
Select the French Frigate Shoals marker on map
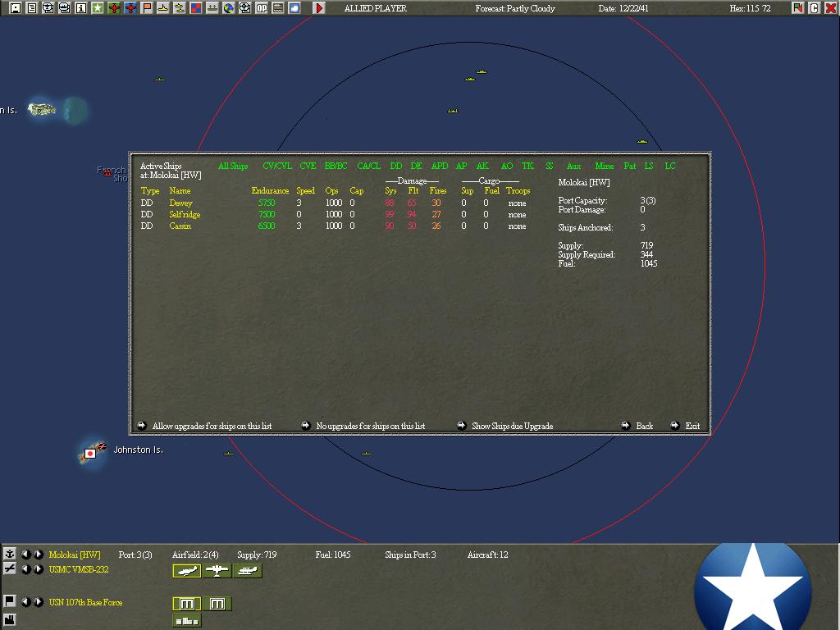tap(107, 172)
